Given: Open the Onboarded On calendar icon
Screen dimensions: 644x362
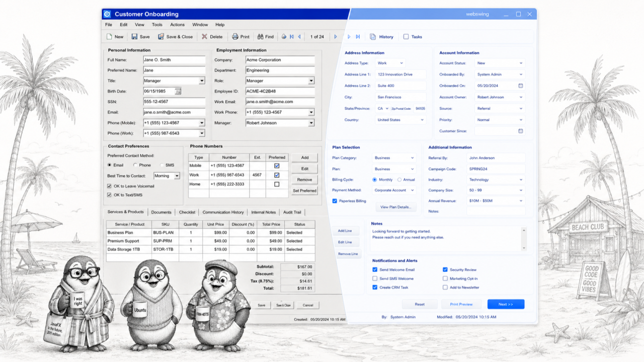Looking at the screenshot, I should (521, 86).
